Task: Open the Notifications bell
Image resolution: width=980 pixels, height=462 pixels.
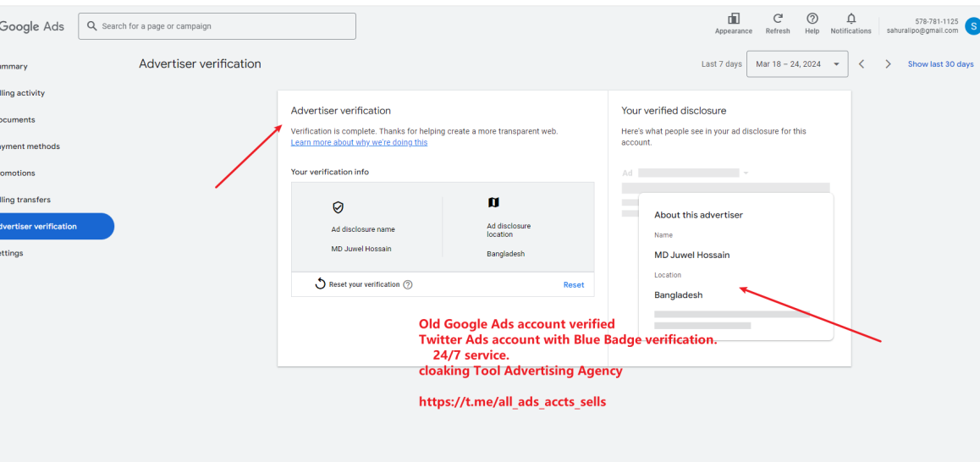Action: click(851, 19)
